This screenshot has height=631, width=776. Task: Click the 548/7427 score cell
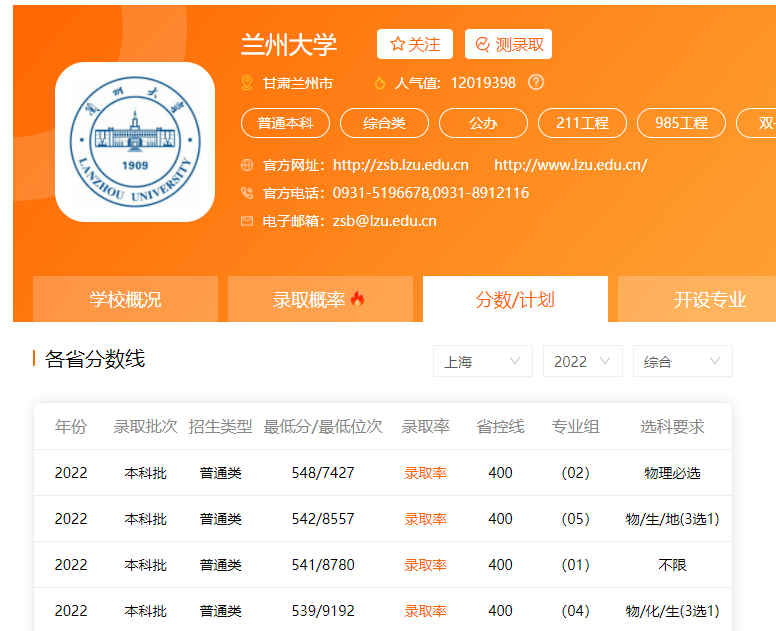click(323, 473)
